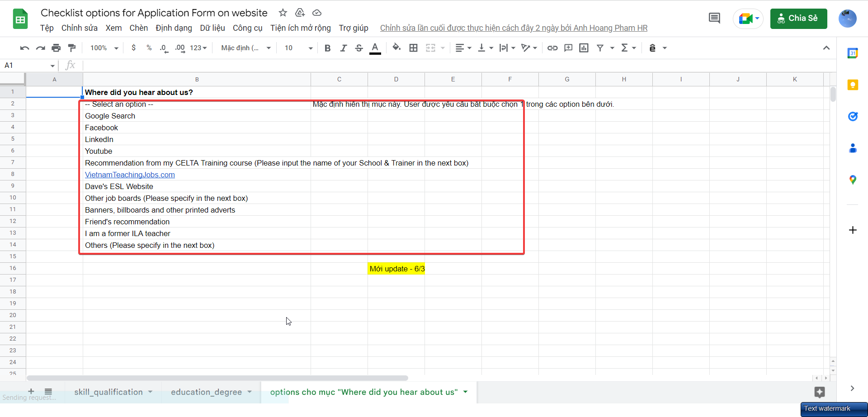Viewport: 868px width, 417px height.
Task: Insert comment icon in toolbar
Action: tap(568, 48)
